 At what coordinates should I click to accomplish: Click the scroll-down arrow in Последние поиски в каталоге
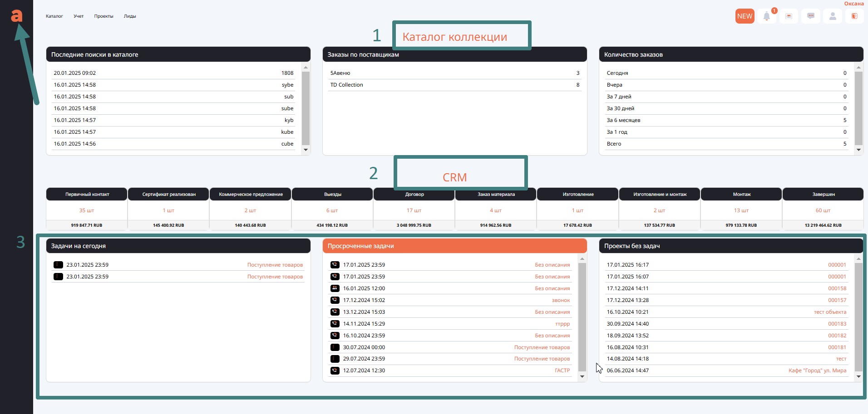(306, 150)
